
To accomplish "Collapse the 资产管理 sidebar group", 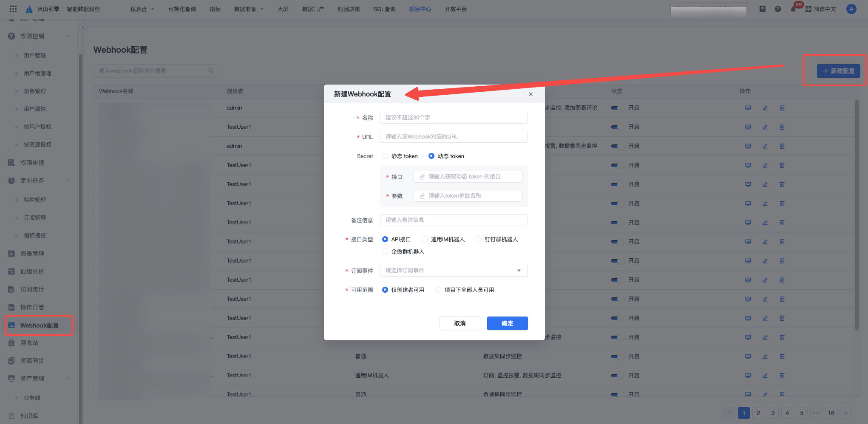I will tap(69, 379).
